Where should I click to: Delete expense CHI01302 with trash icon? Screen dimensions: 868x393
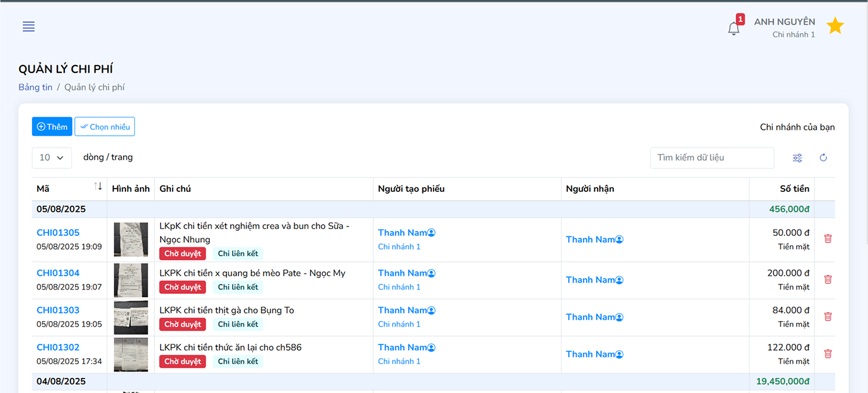[828, 354]
